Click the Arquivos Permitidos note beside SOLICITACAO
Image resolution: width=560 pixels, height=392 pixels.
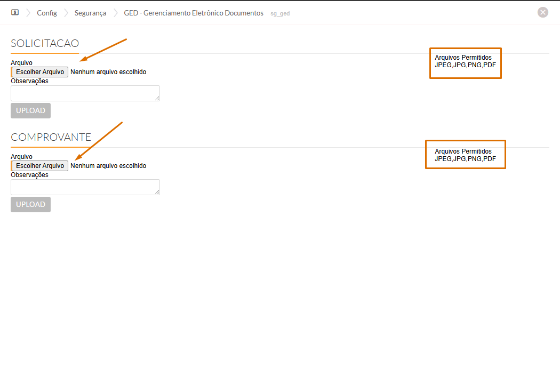(465, 61)
